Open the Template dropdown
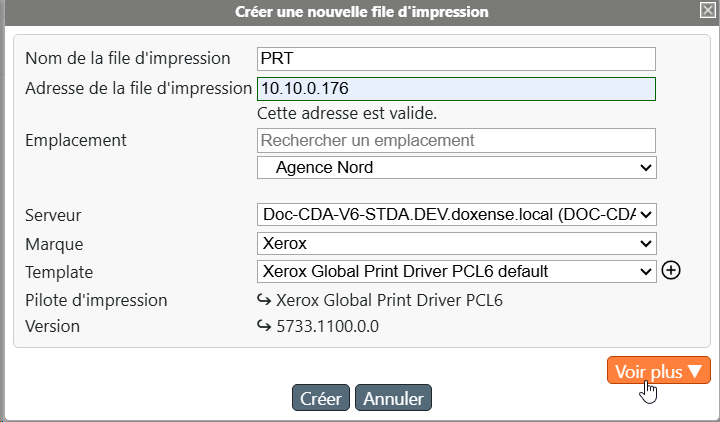Image resolution: width=720 pixels, height=422 pixels. (x=456, y=271)
